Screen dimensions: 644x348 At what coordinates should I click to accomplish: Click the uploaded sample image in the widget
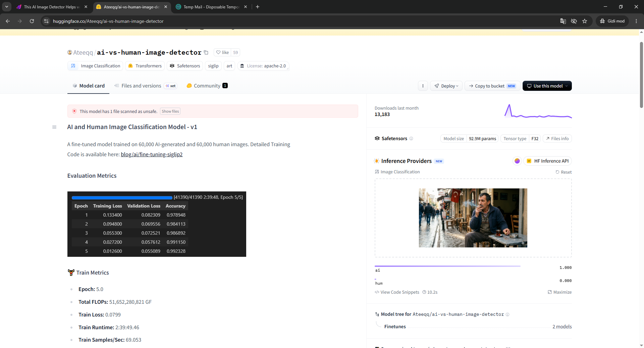473,218
